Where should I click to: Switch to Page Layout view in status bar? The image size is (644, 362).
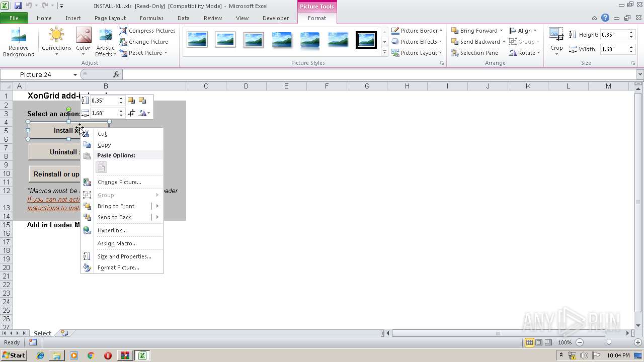click(x=539, y=342)
